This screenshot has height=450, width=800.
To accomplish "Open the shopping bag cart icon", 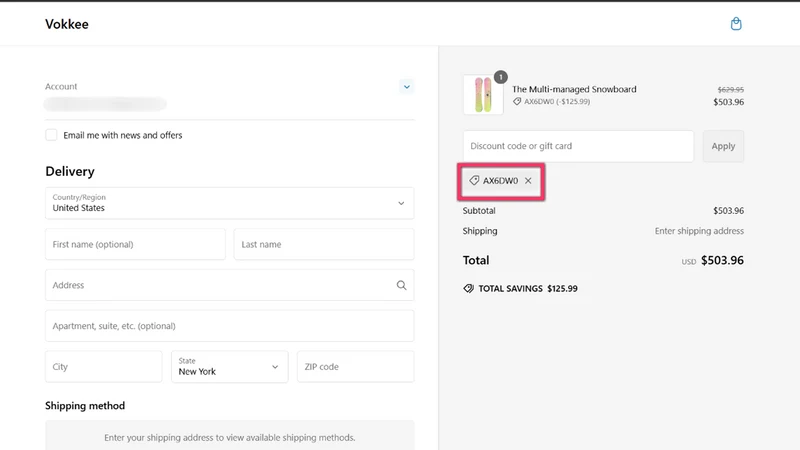I will click(736, 24).
